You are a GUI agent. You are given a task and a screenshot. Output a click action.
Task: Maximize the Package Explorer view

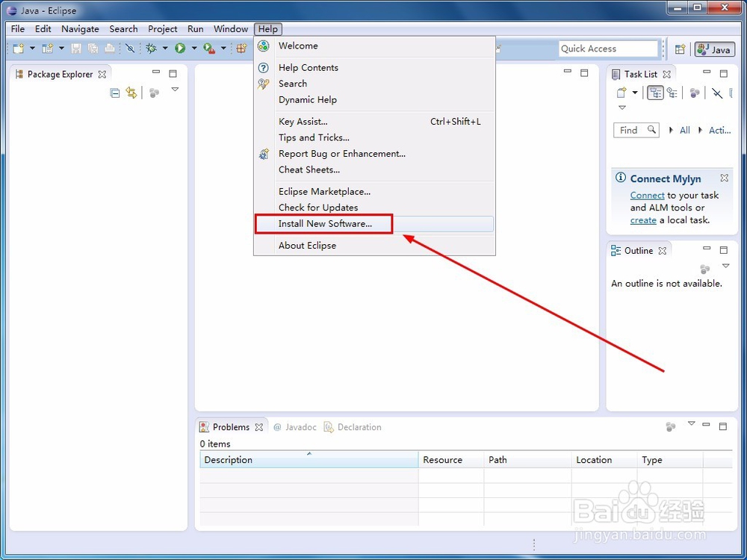point(173,73)
